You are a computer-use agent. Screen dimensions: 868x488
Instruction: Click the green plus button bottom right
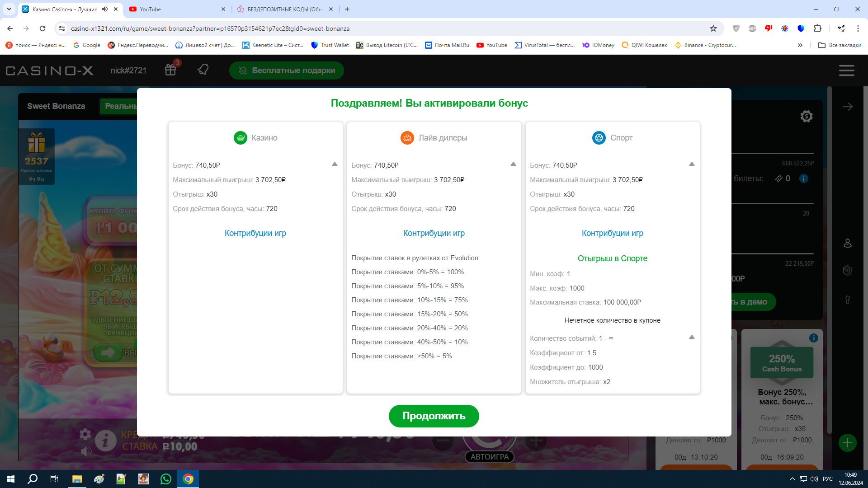pyautogui.click(x=847, y=443)
